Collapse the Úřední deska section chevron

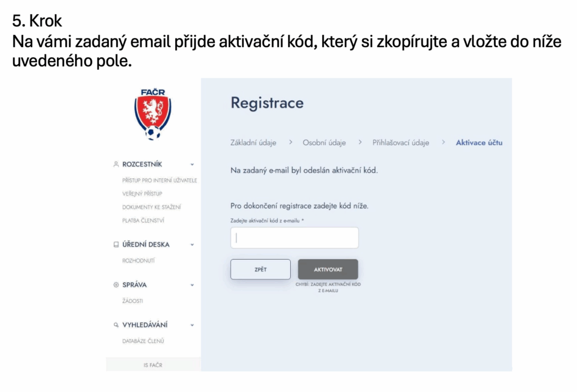(x=192, y=245)
